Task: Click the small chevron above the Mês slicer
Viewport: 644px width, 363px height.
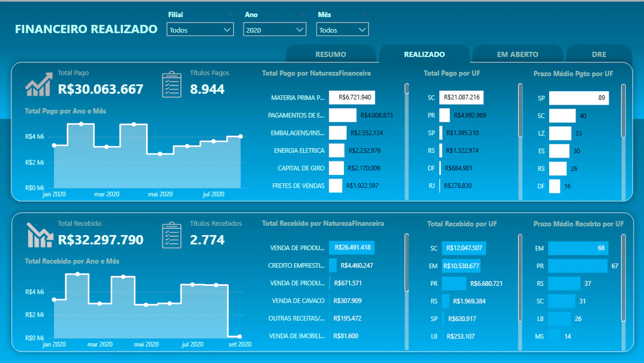Action: [x=364, y=14]
